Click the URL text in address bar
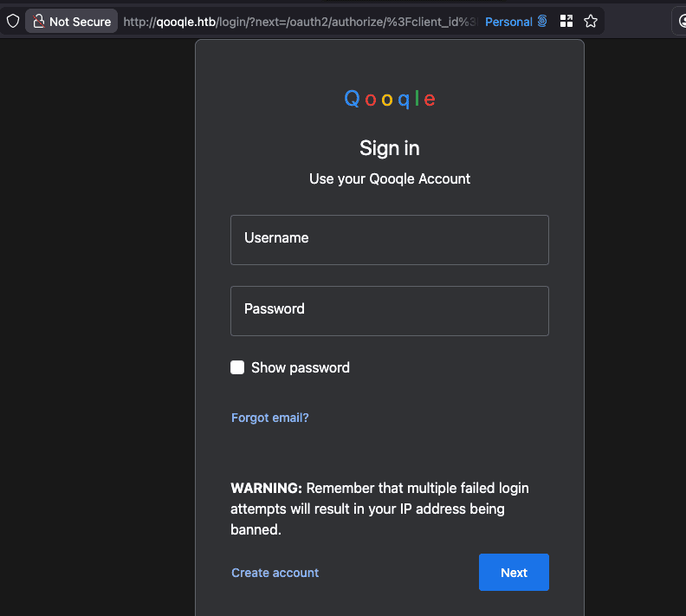Viewport: 686px width, 616px height. tap(300, 22)
